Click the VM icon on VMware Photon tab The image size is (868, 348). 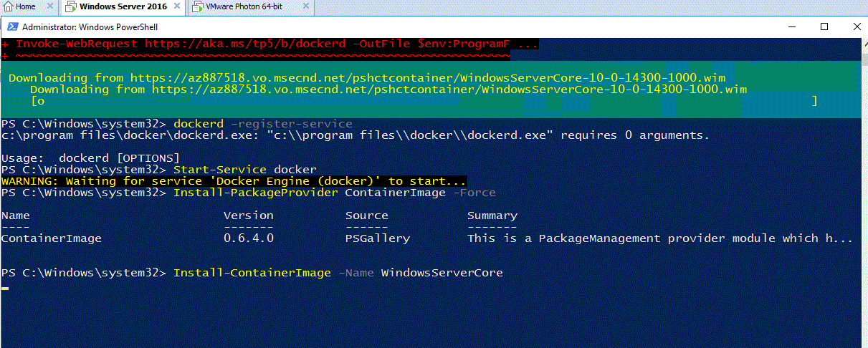point(197,7)
